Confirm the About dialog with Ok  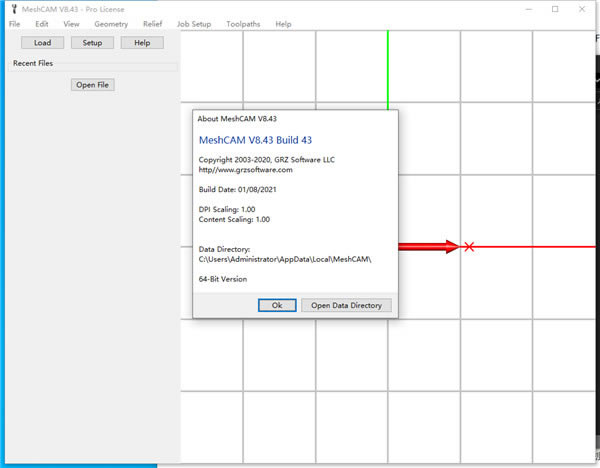coord(277,305)
